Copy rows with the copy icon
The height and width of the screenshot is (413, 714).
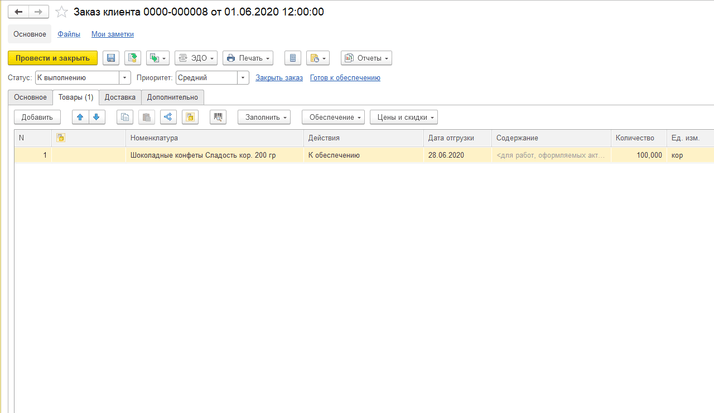(x=125, y=117)
